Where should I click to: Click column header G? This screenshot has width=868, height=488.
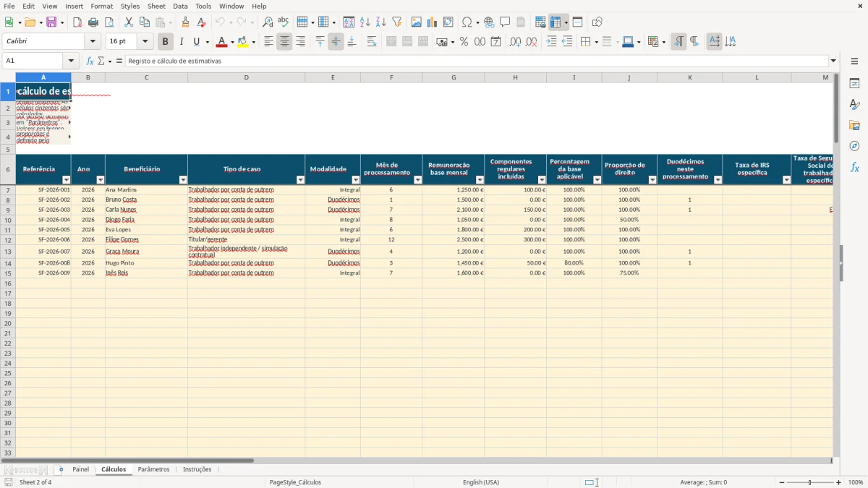pos(454,77)
